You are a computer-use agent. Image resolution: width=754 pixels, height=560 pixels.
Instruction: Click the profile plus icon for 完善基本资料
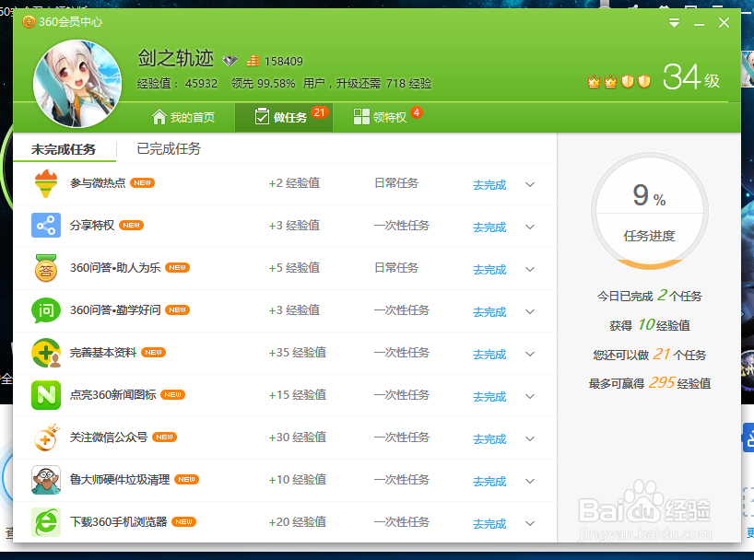[x=46, y=353]
